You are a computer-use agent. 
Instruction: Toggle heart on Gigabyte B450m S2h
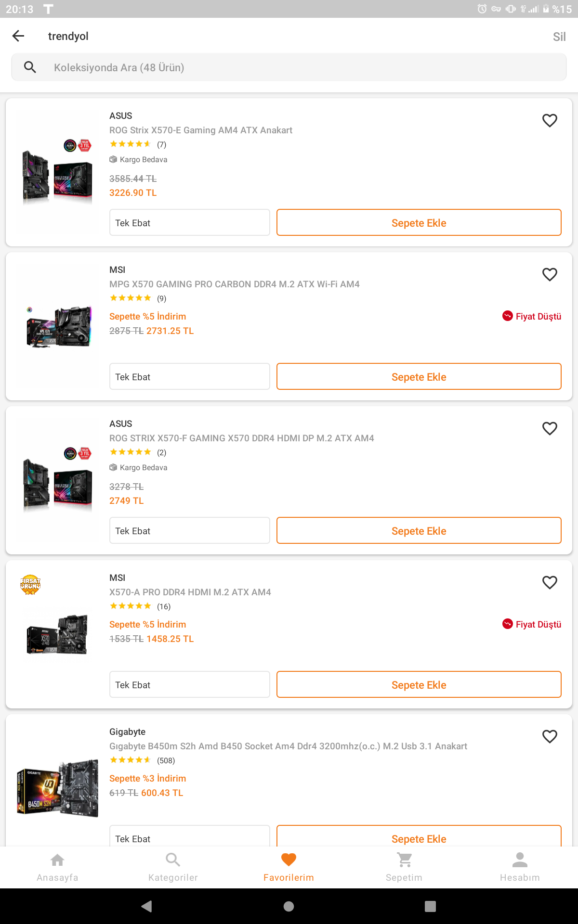coord(550,736)
